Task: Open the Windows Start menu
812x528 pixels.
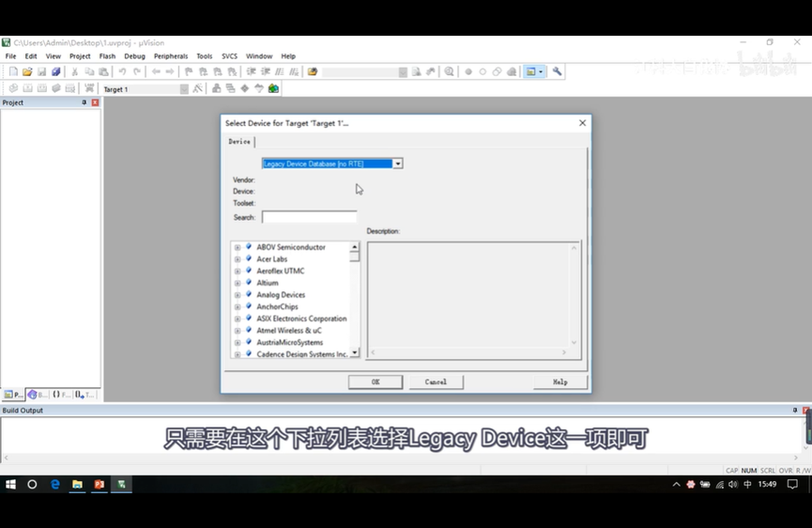Action: [10, 484]
